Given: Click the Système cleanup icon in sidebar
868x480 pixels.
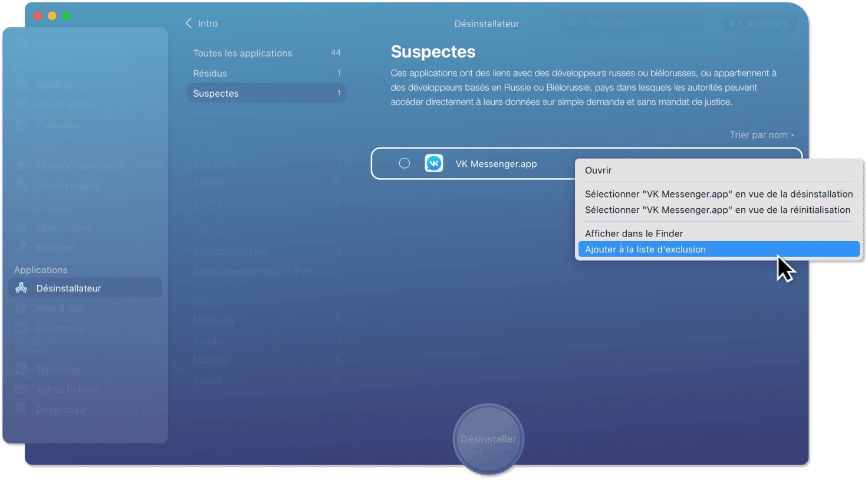Looking at the screenshot, I should (x=21, y=84).
